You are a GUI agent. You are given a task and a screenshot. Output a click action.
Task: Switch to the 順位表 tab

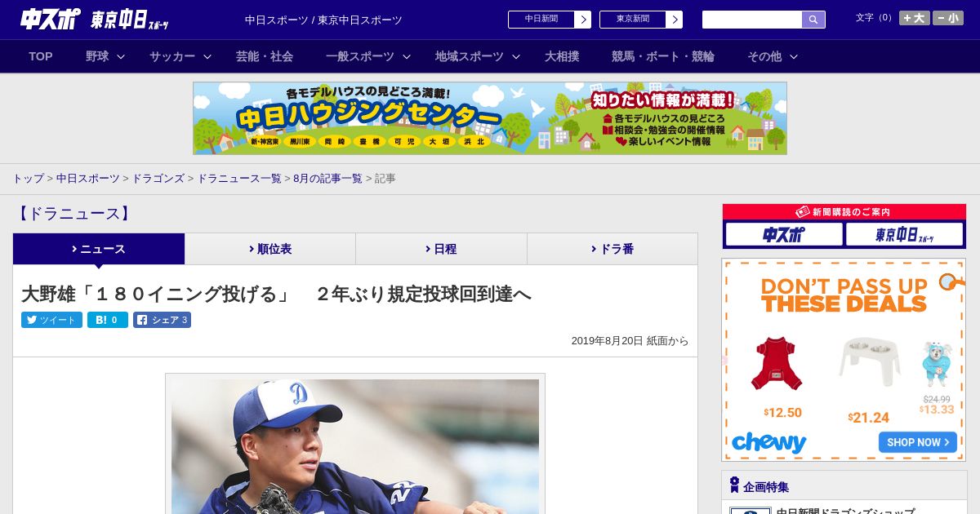[x=270, y=249]
